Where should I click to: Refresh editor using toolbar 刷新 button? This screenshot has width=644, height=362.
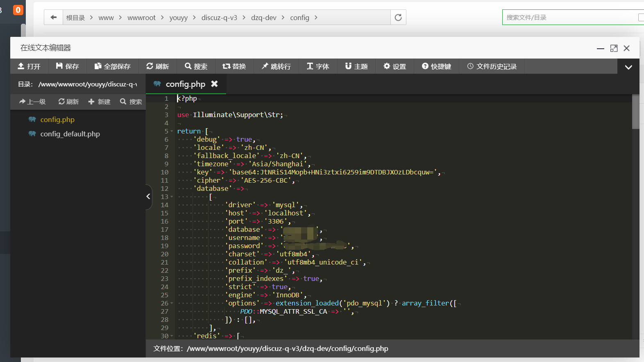[x=158, y=66]
